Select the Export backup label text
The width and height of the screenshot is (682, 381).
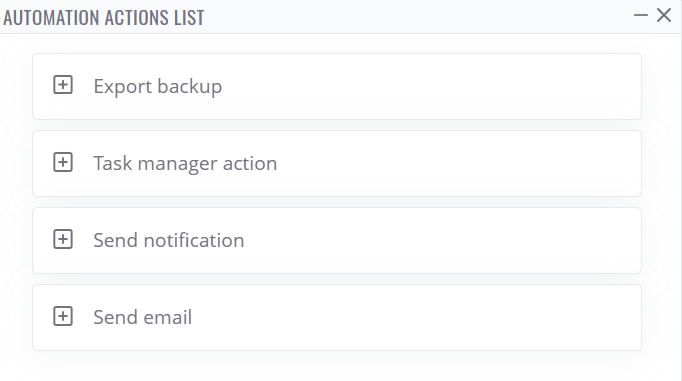(x=158, y=87)
